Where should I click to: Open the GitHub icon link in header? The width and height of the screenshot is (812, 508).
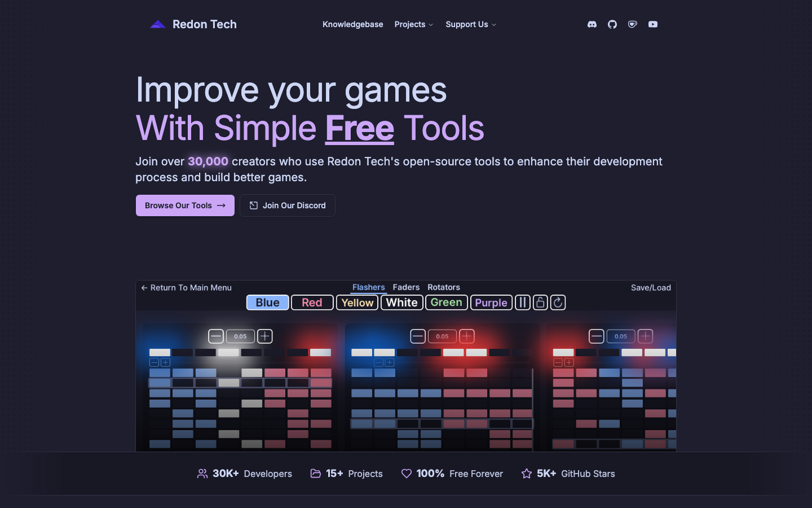612,24
